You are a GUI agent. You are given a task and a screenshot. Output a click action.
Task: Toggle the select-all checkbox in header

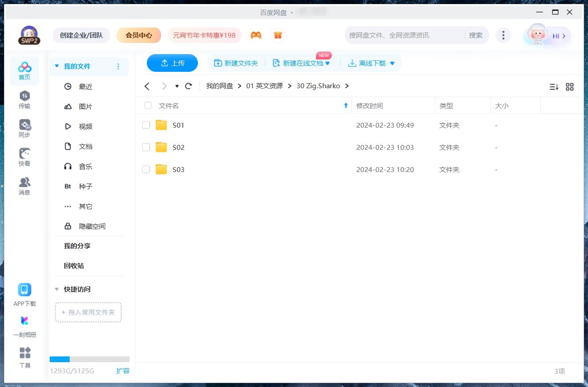pos(148,106)
